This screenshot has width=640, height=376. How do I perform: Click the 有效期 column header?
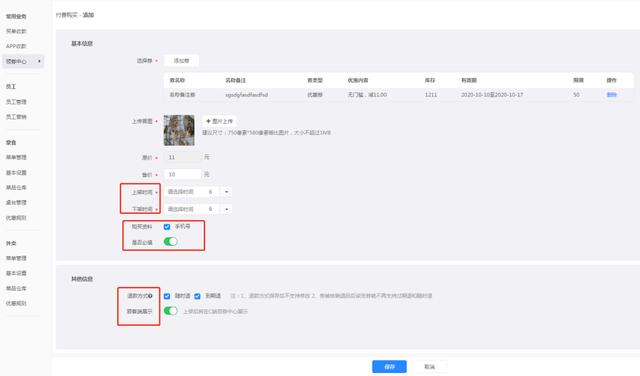tap(469, 80)
